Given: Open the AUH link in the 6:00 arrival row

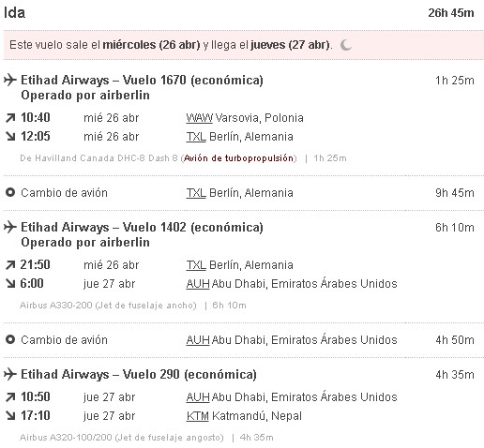Looking at the screenshot, I should tap(198, 284).
